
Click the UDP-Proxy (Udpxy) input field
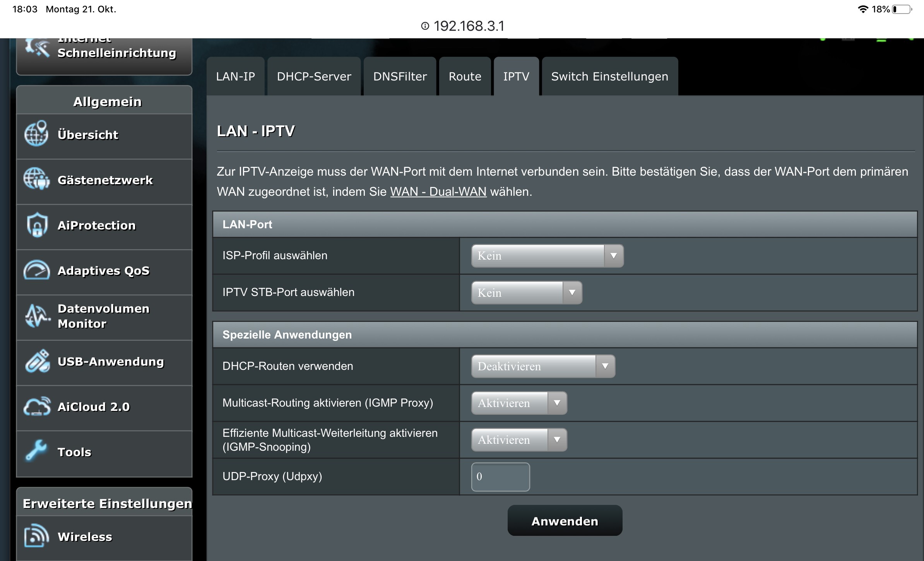pos(500,477)
